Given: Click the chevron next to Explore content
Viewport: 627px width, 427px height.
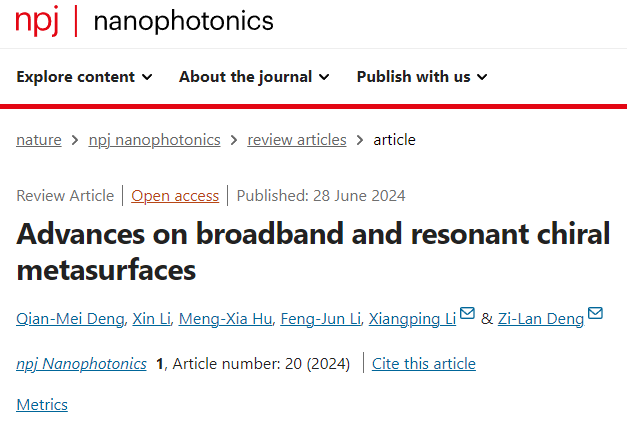Looking at the screenshot, I should pyautogui.click(x=147, y=77).
